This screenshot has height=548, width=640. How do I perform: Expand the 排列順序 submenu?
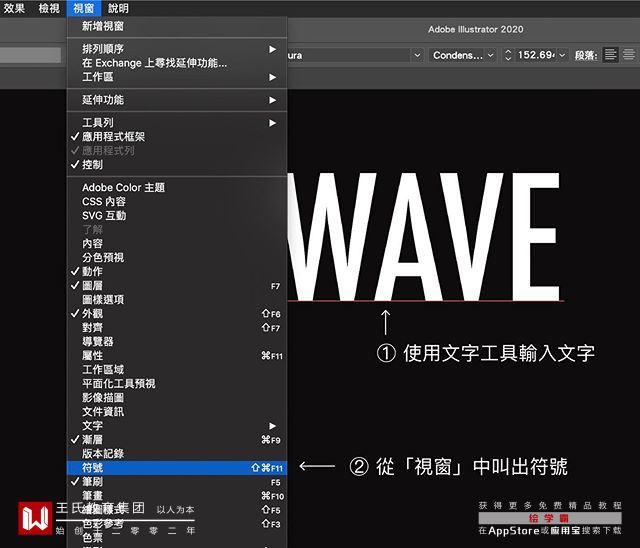[177, 49]
